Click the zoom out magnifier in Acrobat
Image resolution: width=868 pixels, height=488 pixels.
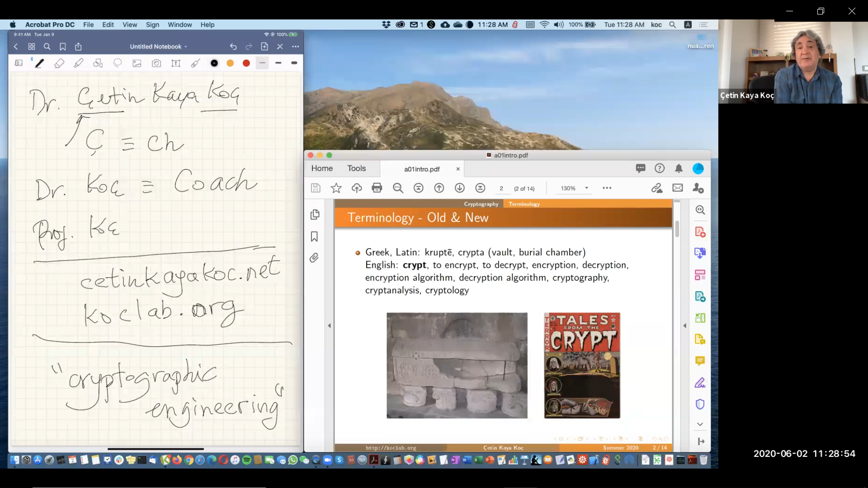[x=398, y=188]
